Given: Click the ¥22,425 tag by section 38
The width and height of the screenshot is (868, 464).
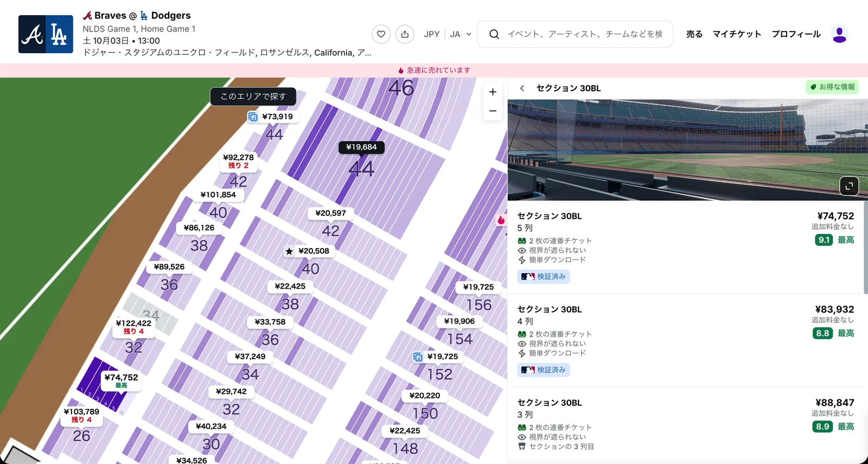Looking at the screenshot, I should pos(290,287).
